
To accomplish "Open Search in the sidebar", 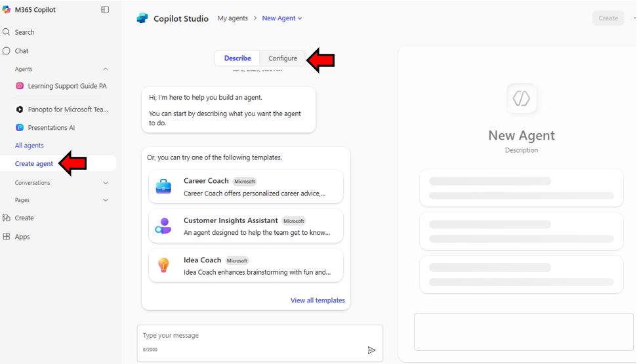I will click(24, 32).
